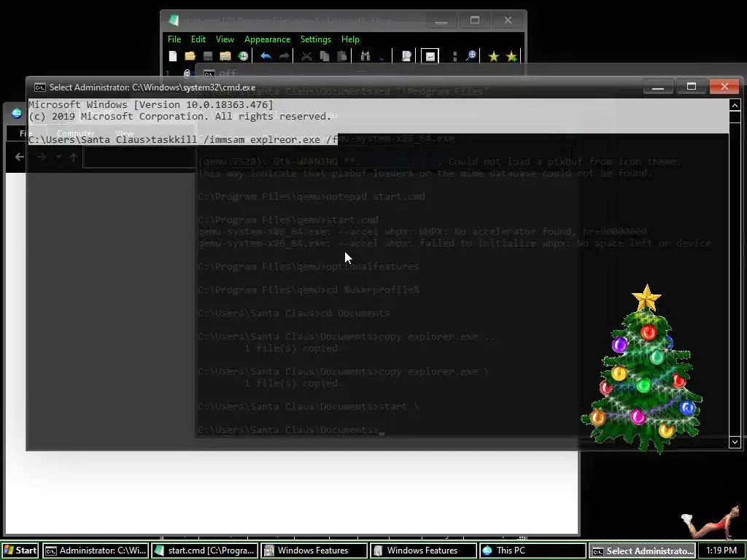Image resolution: width=747 pixels, height=560 pixels.
Task: Click the New document icon in Notepad2
Action: click(173, 56)
